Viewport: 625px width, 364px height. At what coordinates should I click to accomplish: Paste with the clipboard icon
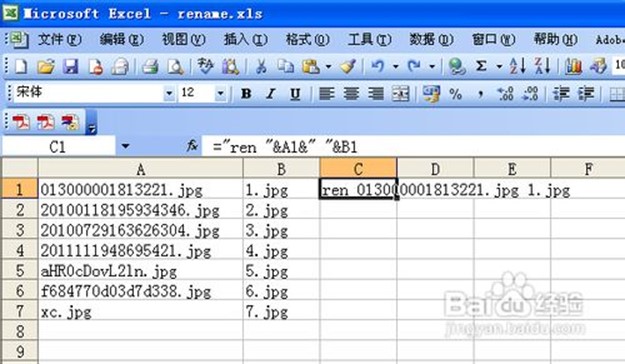pyautogui.click(x=311, y=66)
